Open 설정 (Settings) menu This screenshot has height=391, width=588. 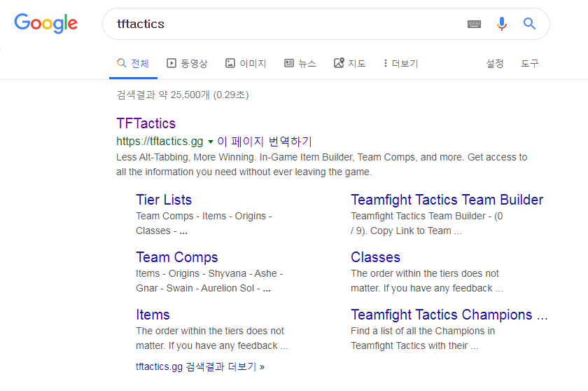495,64
